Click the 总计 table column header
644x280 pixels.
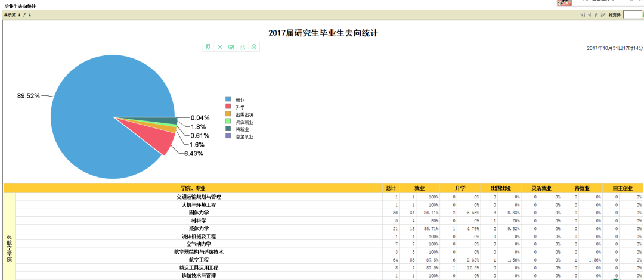coord(391,188)
